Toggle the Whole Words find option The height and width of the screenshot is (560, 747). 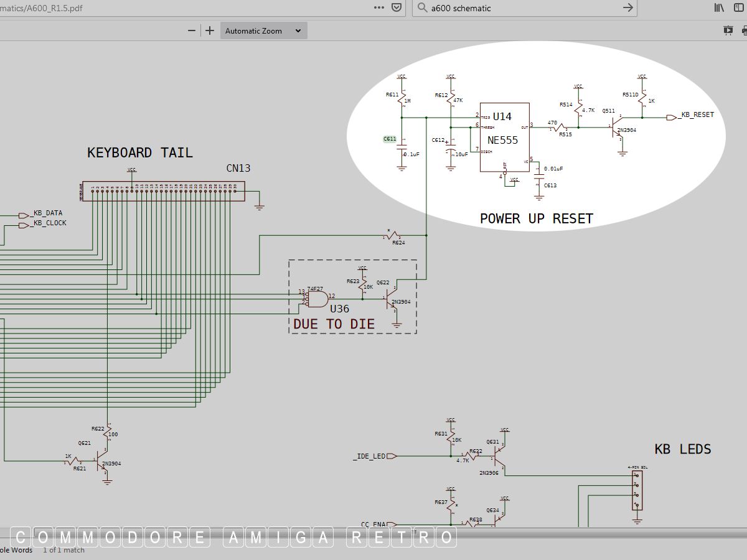(x=16, y=550)
